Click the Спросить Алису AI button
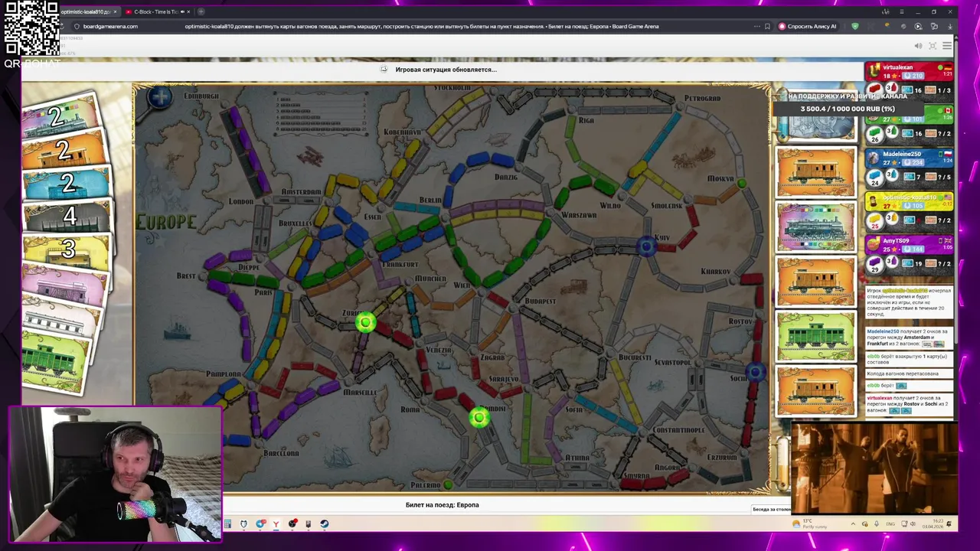The height and width of the screenshot is (551, 980). tap(807, 26)
